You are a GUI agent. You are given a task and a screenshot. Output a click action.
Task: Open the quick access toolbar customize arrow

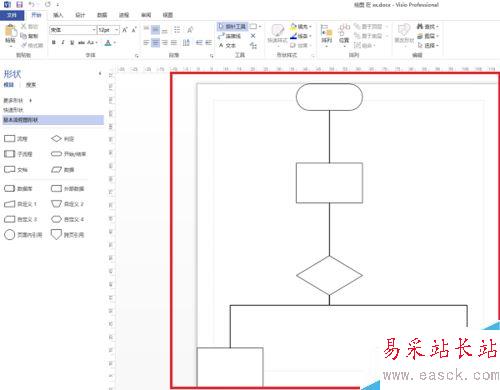(x=57, y=5)
